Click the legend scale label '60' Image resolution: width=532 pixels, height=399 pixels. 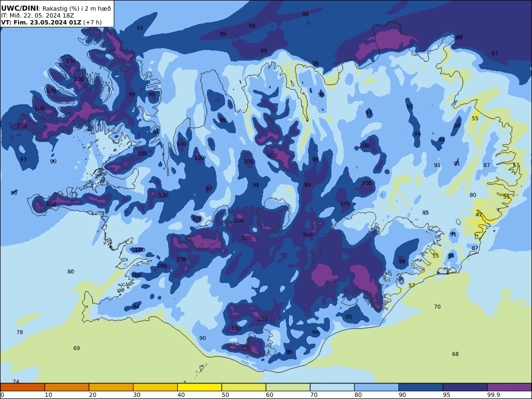tap(269, 395)
